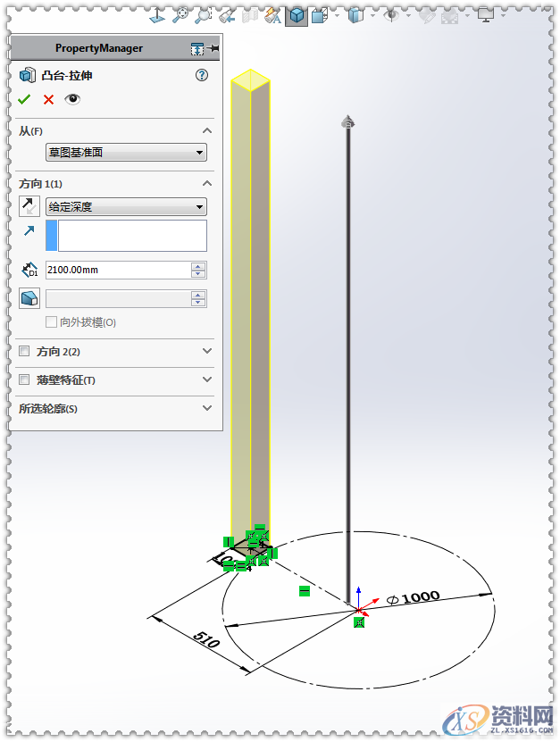Open help for Boss-Extrude feature
Image resolution: width=560 pixels, height=742 pixels.
point(202,75)
